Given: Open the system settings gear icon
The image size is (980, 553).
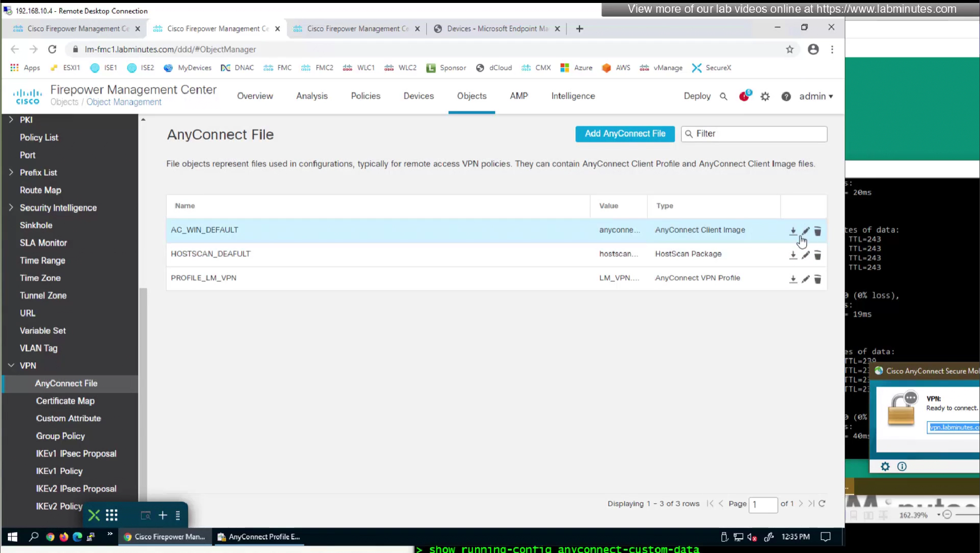Looking at the screenshot, I should [765, 97].
